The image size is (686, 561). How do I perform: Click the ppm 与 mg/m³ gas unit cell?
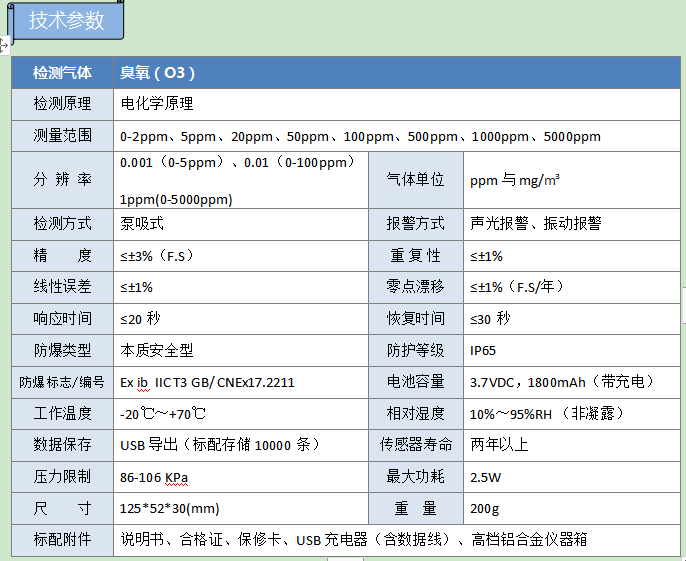pos(515,180)
